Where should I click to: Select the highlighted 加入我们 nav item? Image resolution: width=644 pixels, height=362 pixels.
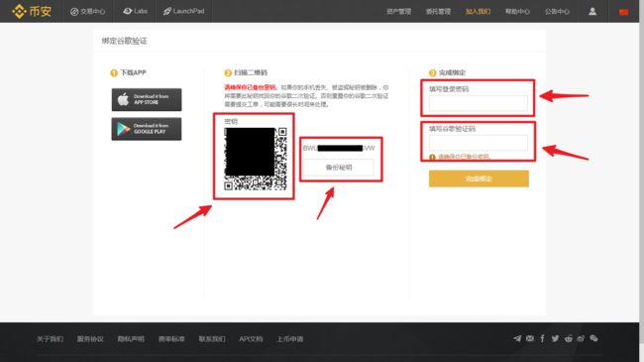point(478,12)
